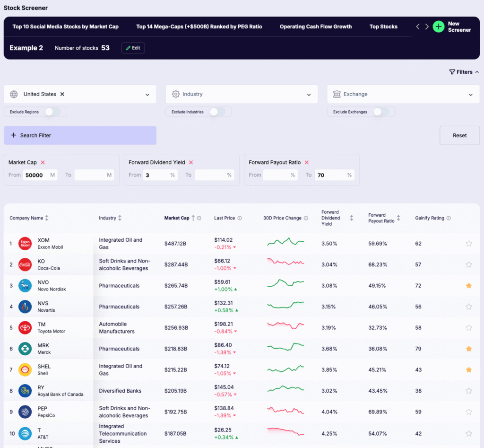This screenshot has width=484, height=448.
Task: Click the highlighted star next to Merck
Action: (x=469, y=348)
